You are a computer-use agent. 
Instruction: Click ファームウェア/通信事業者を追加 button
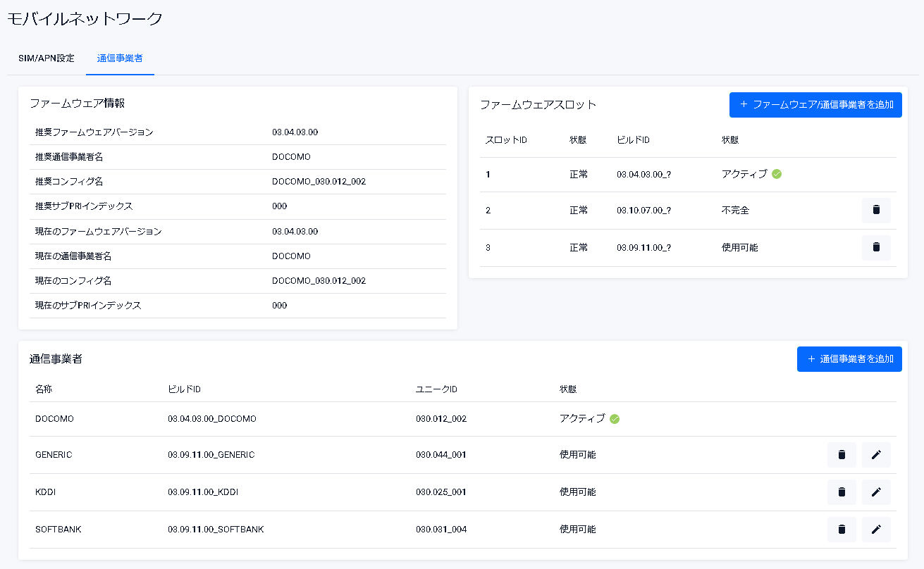coord(815,105)
